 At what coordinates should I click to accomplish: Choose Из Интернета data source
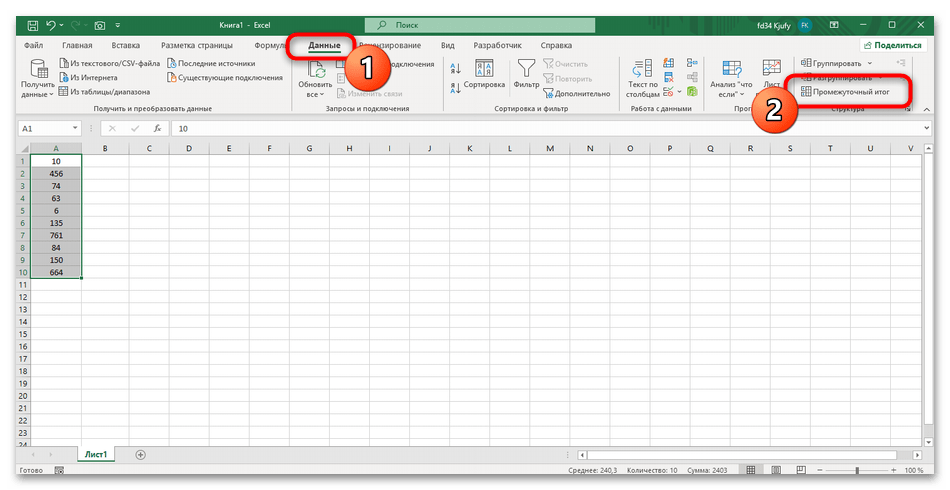pyautogui.click(x=88, y=78)
